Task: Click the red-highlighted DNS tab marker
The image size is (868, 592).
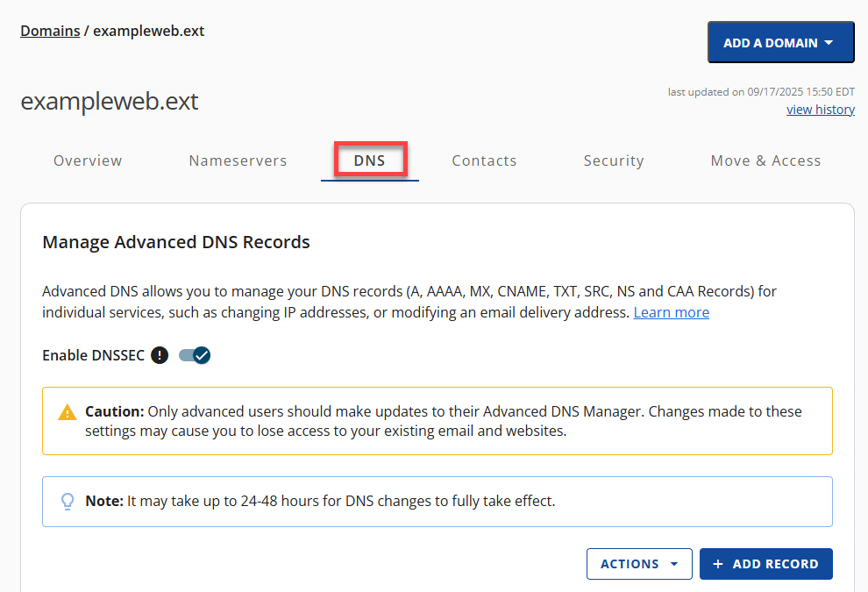Action: click(369, 160)
